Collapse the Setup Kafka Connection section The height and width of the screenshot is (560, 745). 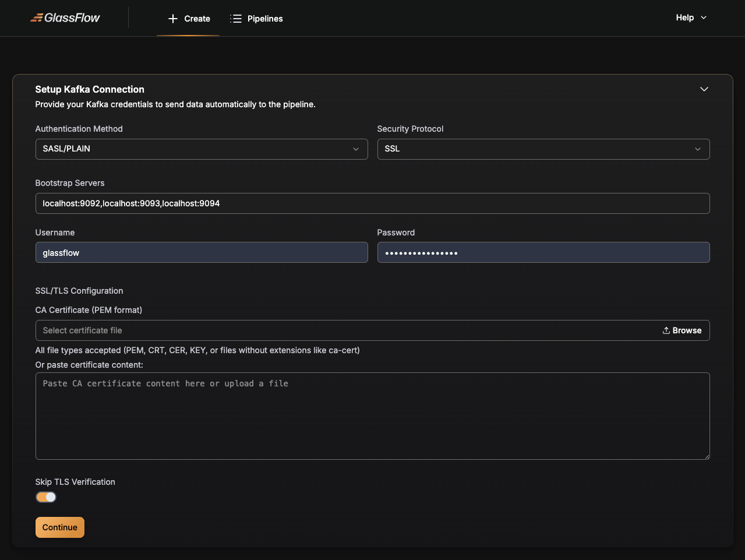(704, 89)
